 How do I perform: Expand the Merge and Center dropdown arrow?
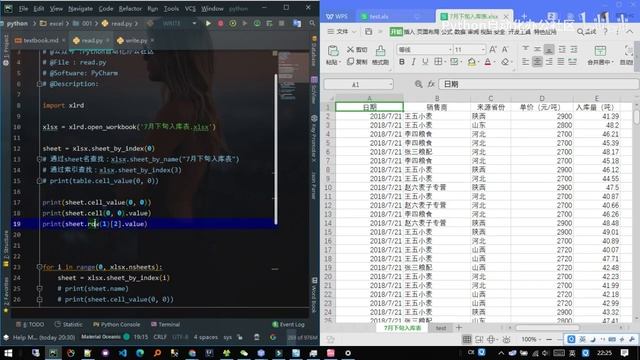613,62
